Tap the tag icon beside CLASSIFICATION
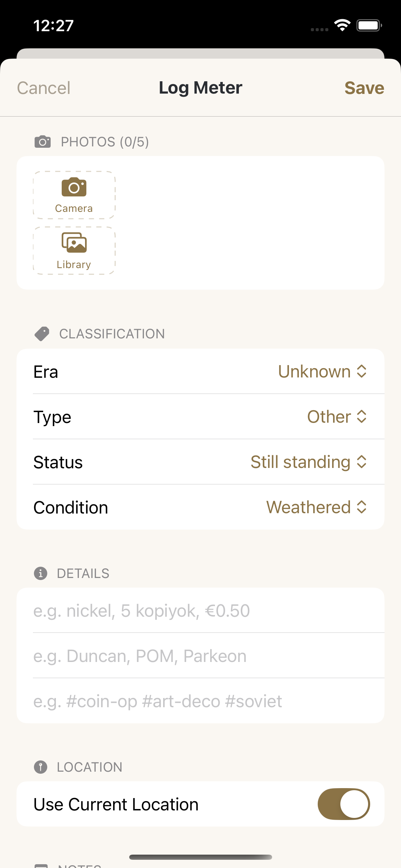401x868 pixels. point(42,334)
